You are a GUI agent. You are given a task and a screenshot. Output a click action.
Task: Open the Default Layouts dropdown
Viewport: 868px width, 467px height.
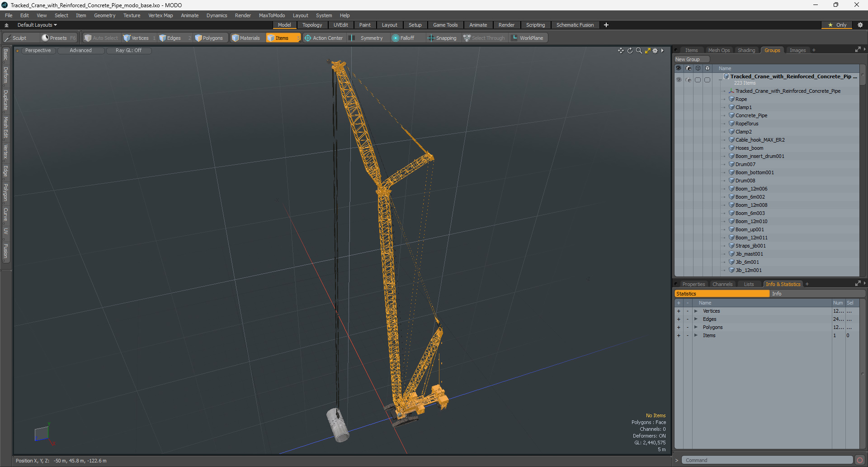37,25
